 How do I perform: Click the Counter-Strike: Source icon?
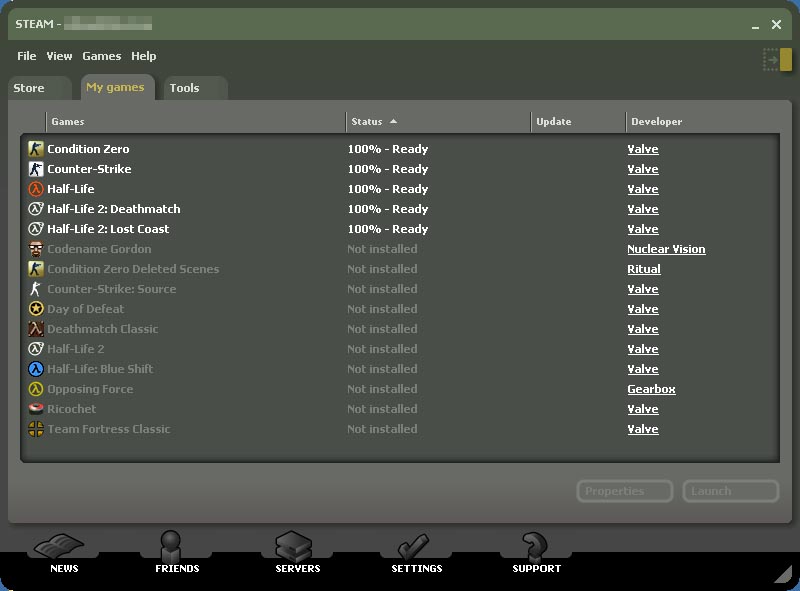[x=36, y=289]
